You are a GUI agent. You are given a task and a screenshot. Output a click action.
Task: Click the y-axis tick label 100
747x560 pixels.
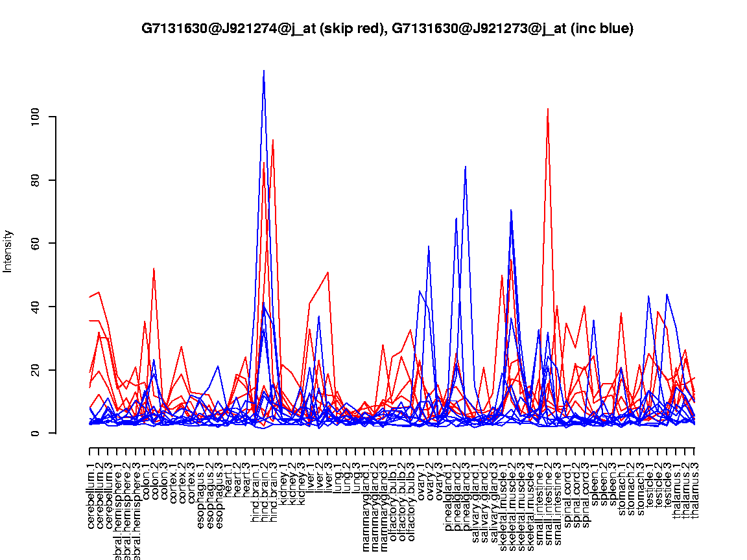(x=36, y=117)
